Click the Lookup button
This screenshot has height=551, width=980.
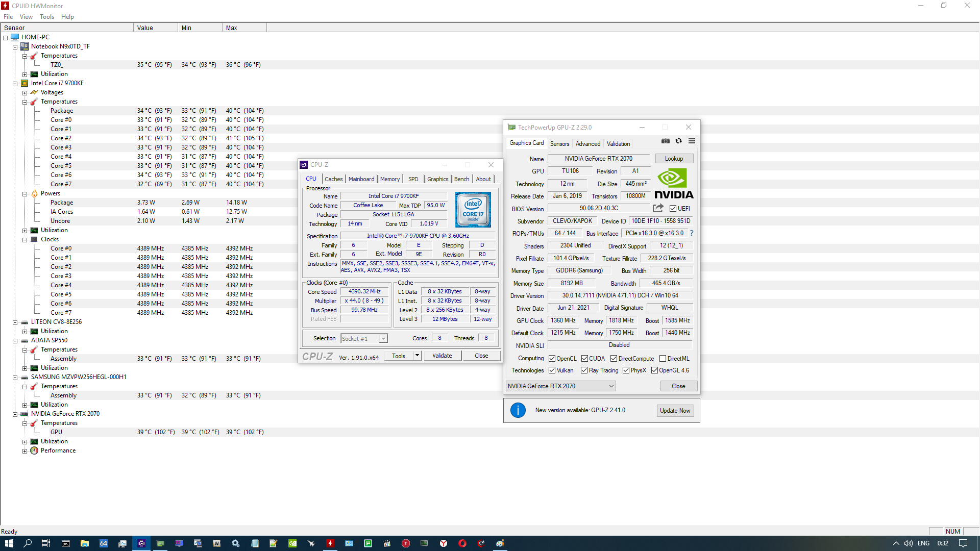pyautogui.click(x=674, y=159)
